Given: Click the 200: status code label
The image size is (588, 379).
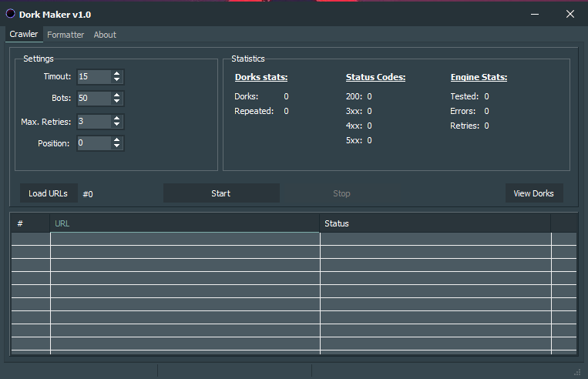Looking at the screenshot, I should point(354,96).
